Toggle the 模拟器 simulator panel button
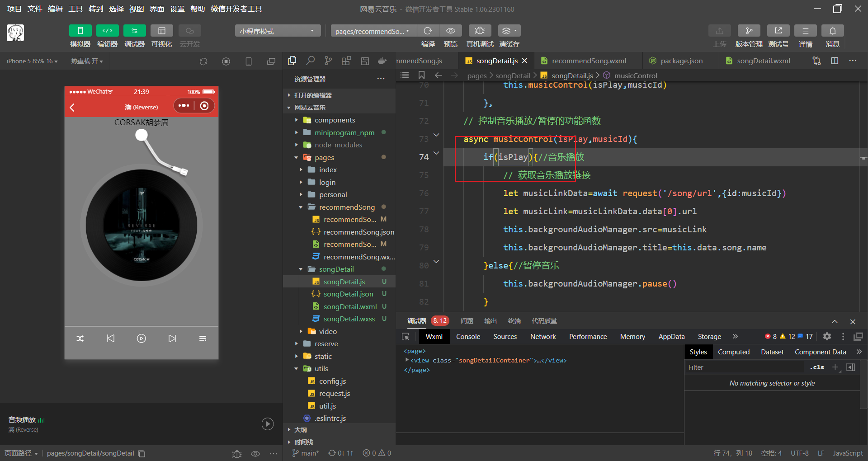 pos(80,31)
